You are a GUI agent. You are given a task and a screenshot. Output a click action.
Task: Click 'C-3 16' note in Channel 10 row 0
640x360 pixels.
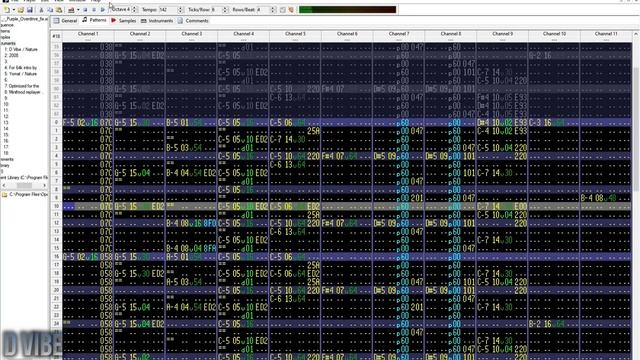[x=540, y=122]
